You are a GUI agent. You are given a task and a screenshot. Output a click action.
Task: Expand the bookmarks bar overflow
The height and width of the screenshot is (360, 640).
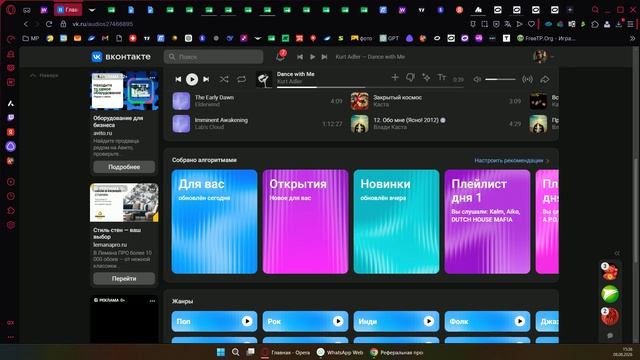coord(632,38)
